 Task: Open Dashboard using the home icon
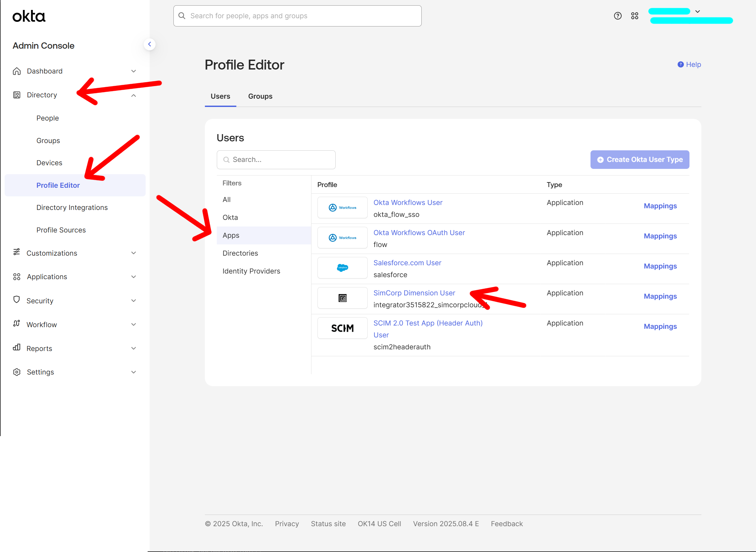(x=17, y=71)
